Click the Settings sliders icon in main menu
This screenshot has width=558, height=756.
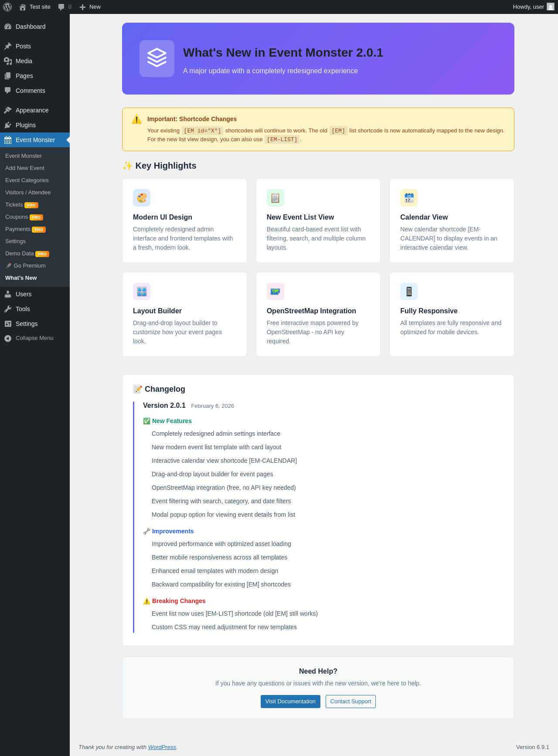point(8,324)
